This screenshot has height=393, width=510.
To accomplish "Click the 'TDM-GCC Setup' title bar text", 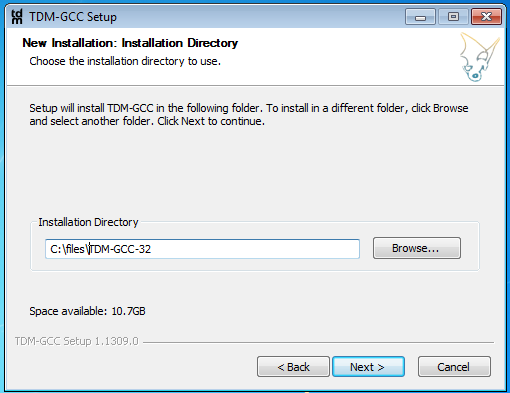I will pyautogui.click(x=73, y=17).
